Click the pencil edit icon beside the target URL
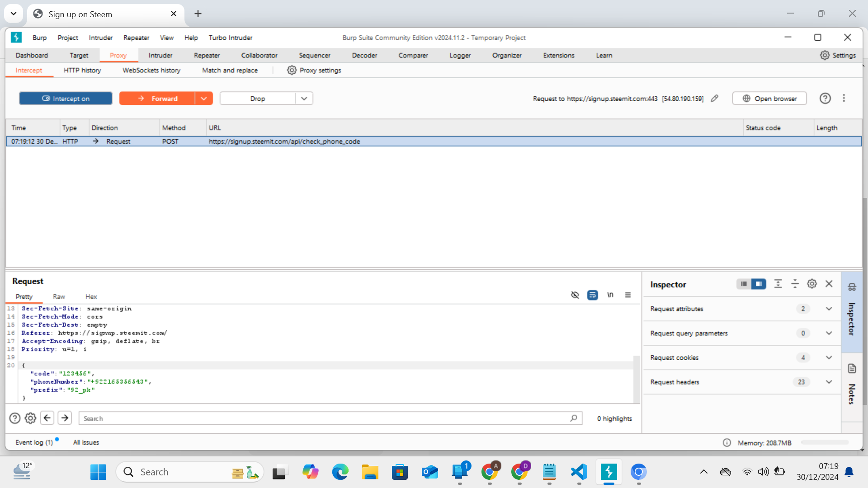 tap(715, 98)
